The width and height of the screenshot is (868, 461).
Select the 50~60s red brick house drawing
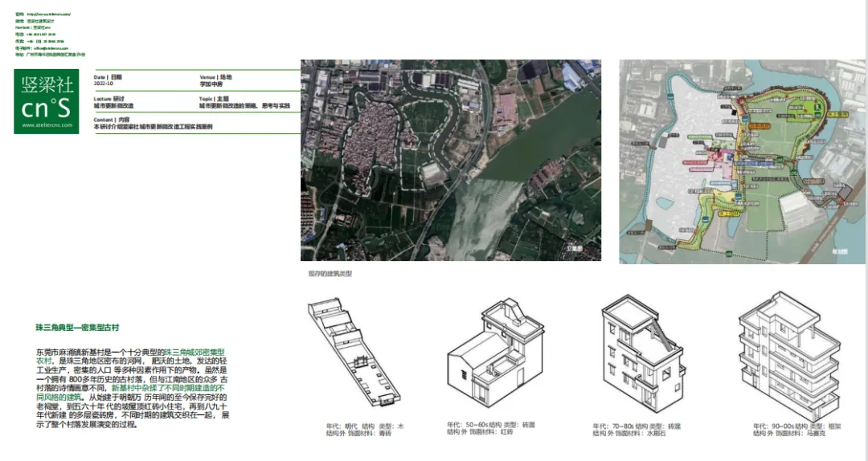(496, 353)
